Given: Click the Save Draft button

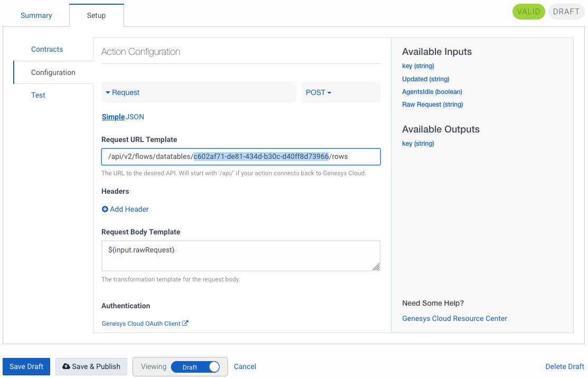Looking at the screenshot, I should coord(26,366).
